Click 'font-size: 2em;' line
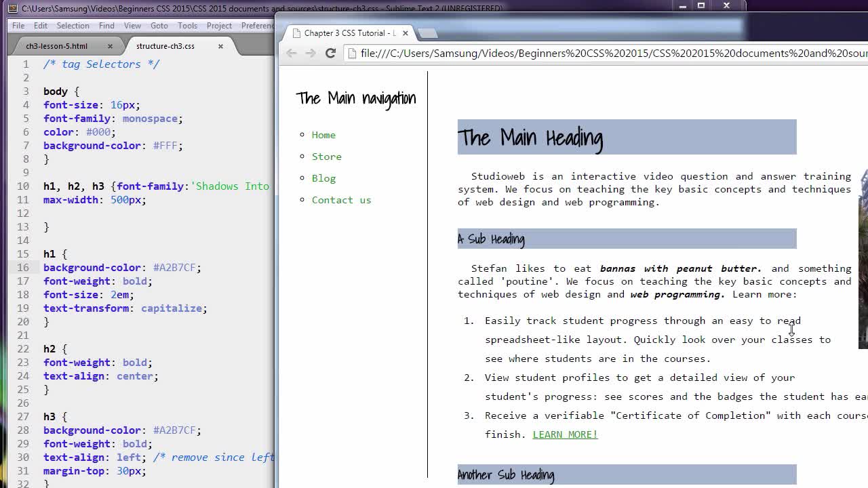The width and height of the screenshot is (868, 488). pos(89,295)
